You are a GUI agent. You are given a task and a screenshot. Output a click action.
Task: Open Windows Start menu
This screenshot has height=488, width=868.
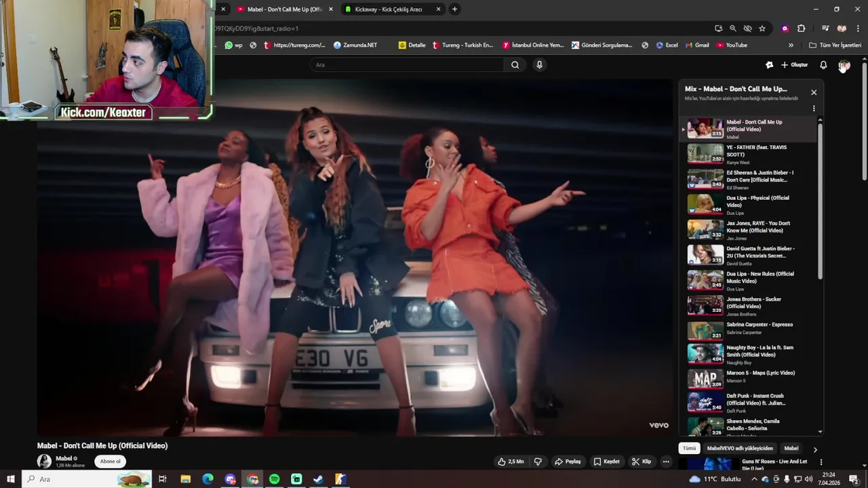point(10,479)
